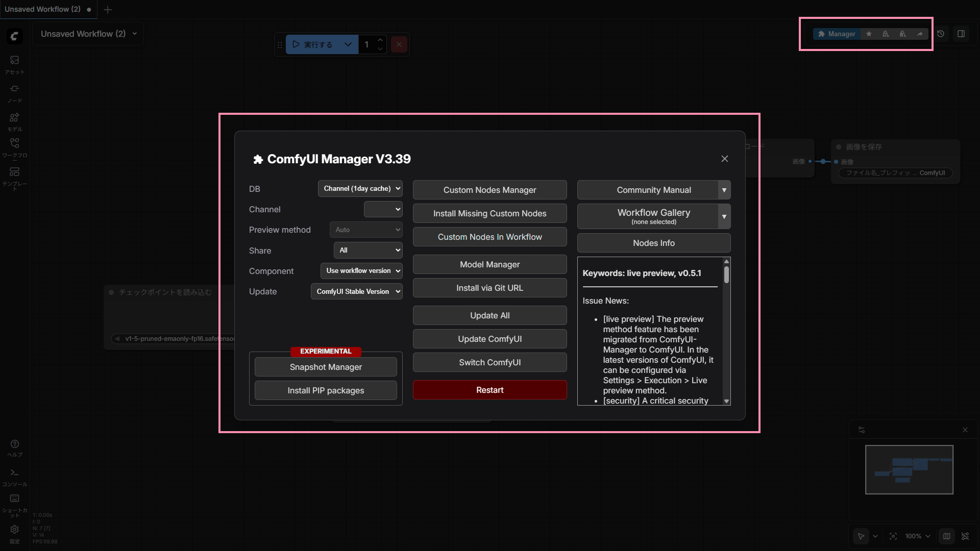Open the DB Channel cache dropdown
The image size is (980, 551).
click(360, 189)
